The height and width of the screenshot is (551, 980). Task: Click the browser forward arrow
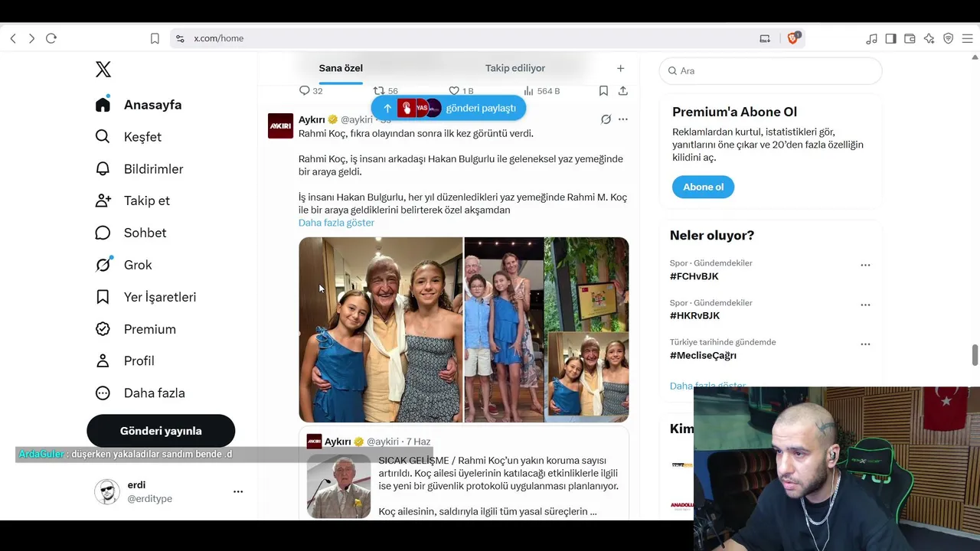pos(31,38)
